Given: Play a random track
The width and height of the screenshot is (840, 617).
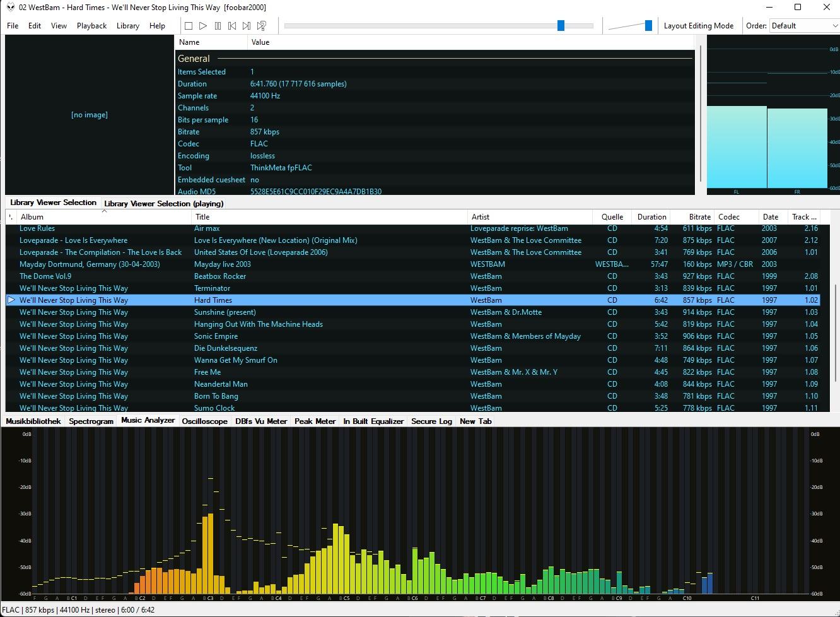Looking at the screenshot, I should click(x=262, y=26).
